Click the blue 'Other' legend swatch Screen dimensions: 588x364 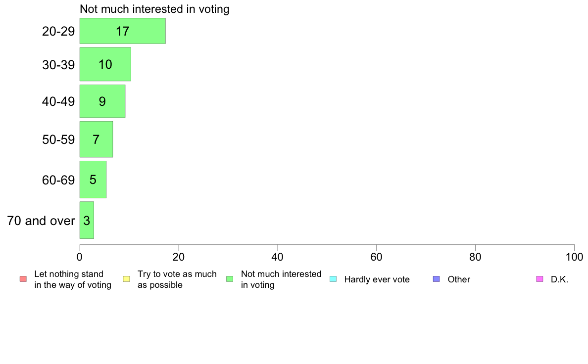click(x=437, y=279)
